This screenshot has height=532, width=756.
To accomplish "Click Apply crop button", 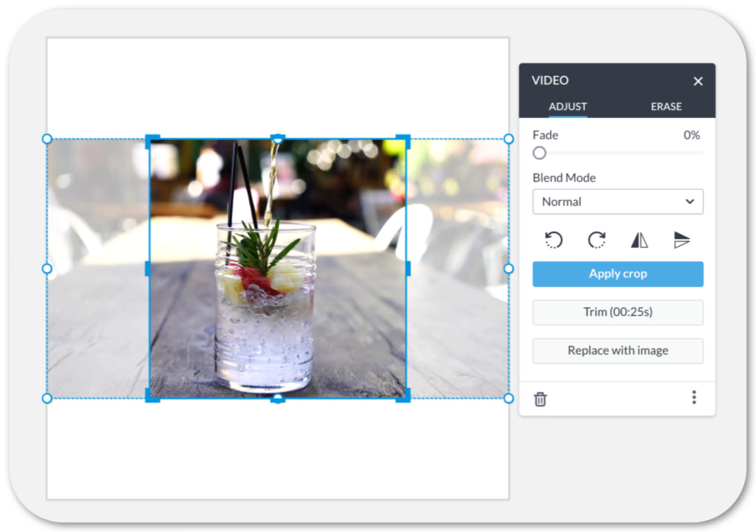I will click(617, 274).
